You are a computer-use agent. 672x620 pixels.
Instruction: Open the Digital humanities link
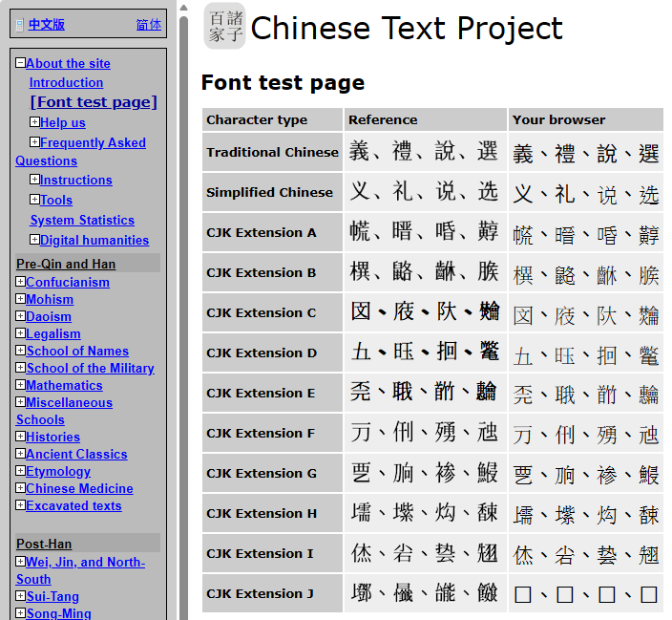[x=94, y=241]
